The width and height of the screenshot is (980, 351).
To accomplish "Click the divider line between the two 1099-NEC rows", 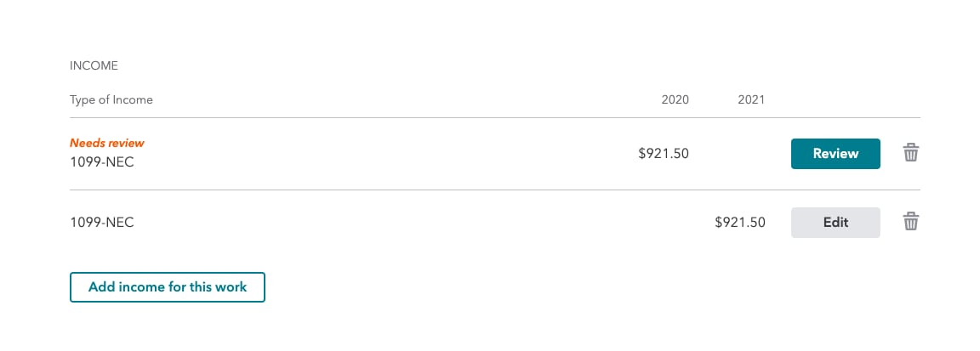I will click(x=495, y=190).
